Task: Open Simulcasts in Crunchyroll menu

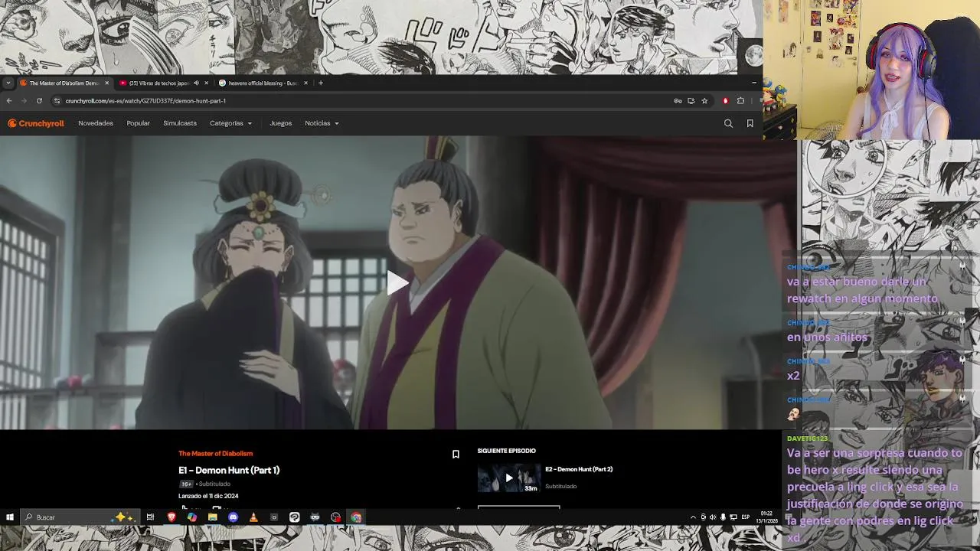Action: [x=180, y=123]
